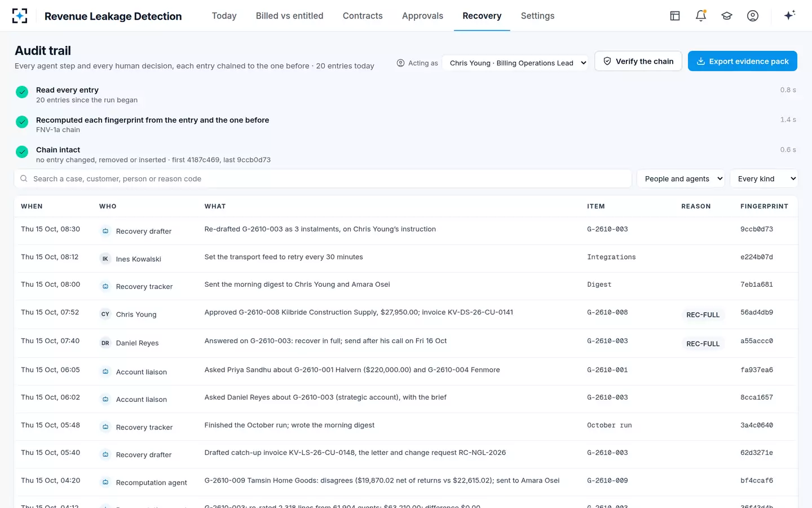
Task: Click the green check beside Read every entry
Action: click(x=22, y=92)
